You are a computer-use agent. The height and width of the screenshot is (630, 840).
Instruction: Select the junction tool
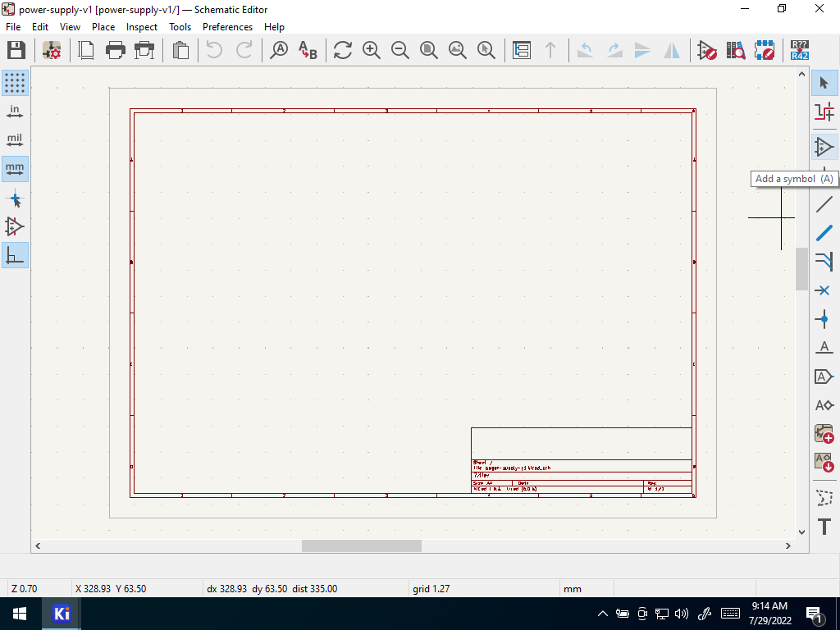coord(824,320)
